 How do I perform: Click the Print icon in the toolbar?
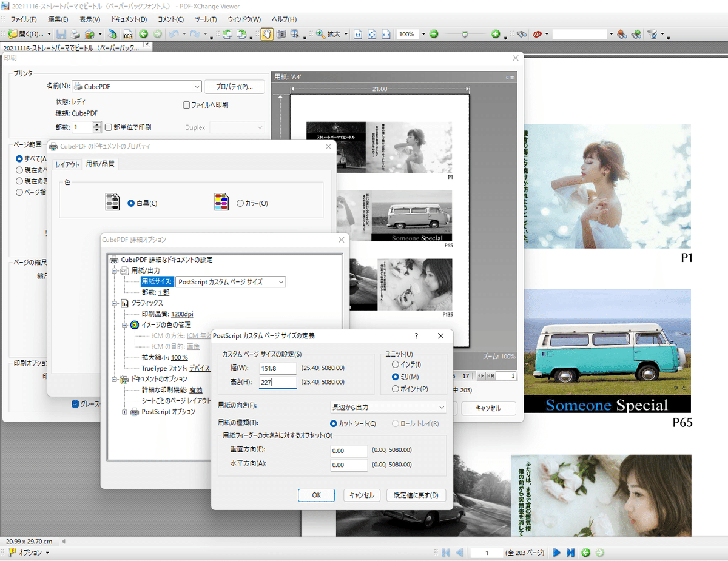pos(75,34)
